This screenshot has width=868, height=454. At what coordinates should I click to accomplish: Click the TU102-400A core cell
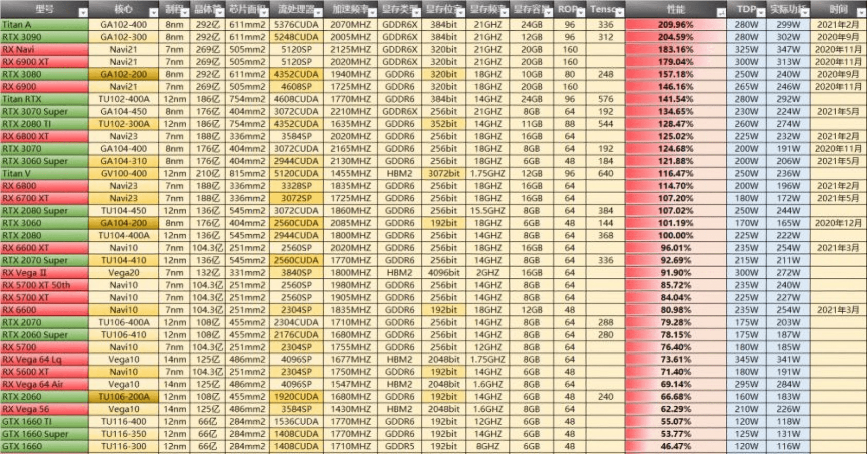[123, 99]
